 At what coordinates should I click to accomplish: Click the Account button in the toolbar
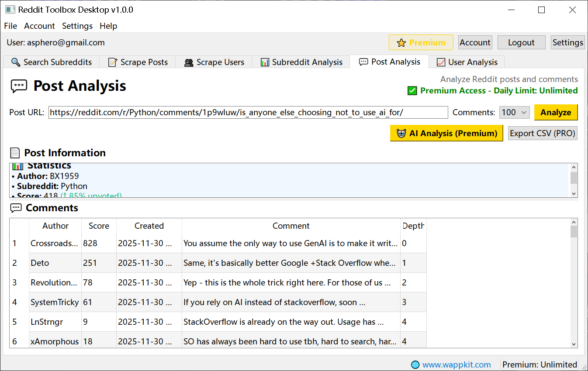tap(475, 42)
